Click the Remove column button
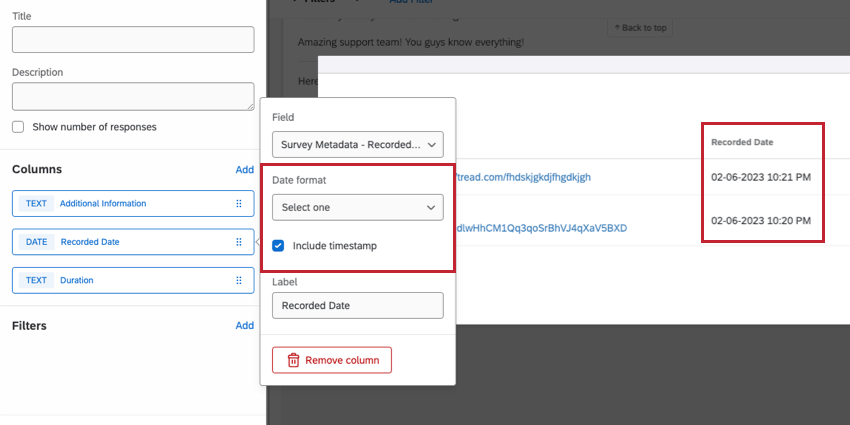The image size is (850, 425). (332, 360)
